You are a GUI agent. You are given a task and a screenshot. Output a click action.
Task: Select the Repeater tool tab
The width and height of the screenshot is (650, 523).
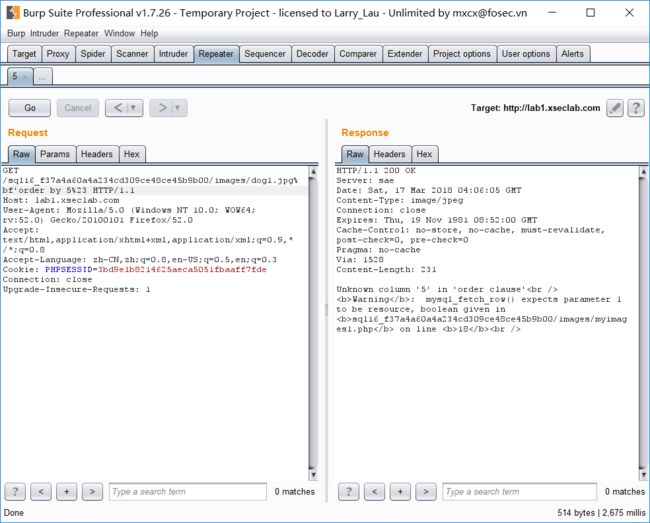click(216, 54)
